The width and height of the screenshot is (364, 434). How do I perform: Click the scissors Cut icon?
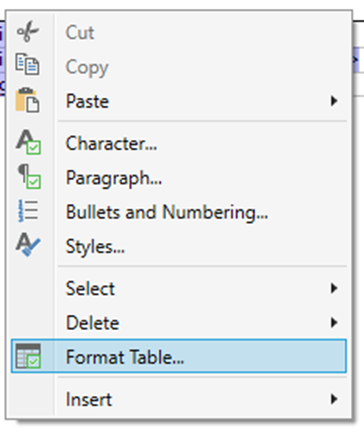pos(28,31)
